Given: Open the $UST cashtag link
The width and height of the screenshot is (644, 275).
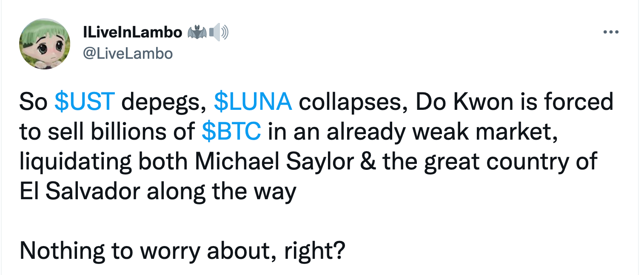Looking at the screenshot, I should tap(85, 102).
